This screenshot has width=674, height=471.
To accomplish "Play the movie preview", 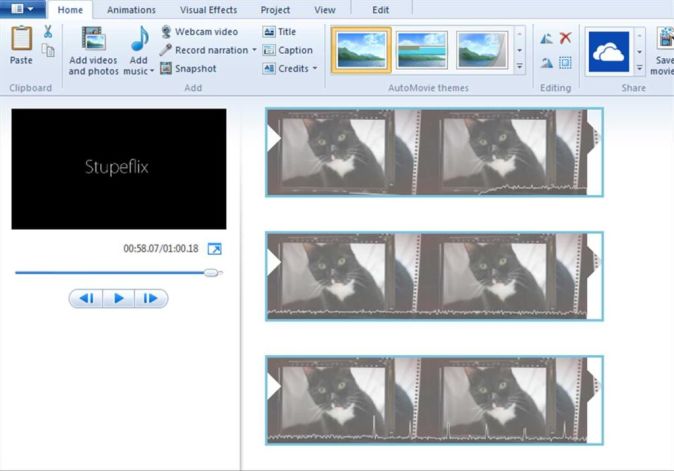I will pos(119,298).
